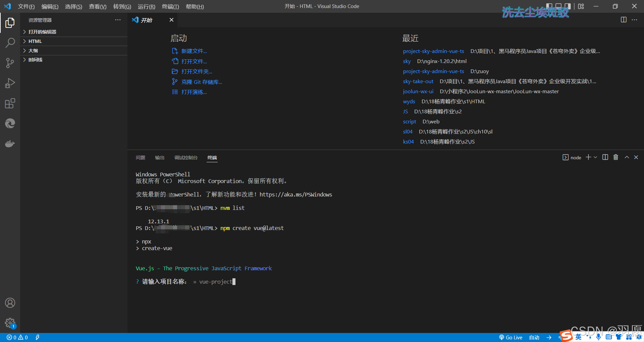Open the 查看(V) menu

98,6
